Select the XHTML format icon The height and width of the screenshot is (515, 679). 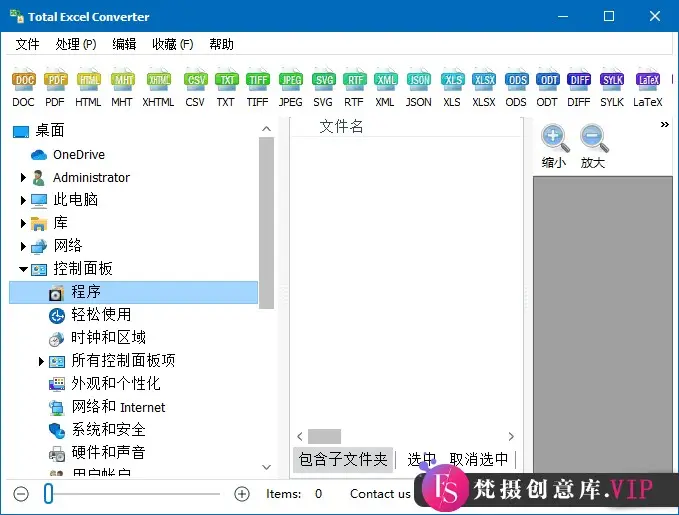pos(158,87)
